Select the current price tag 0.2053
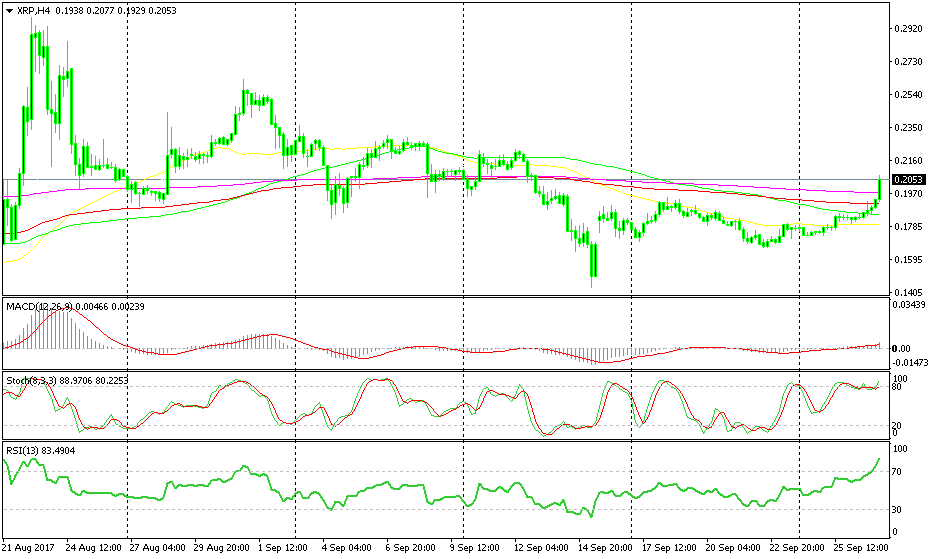This screenshot has height=559, width=929. [907, 179]
